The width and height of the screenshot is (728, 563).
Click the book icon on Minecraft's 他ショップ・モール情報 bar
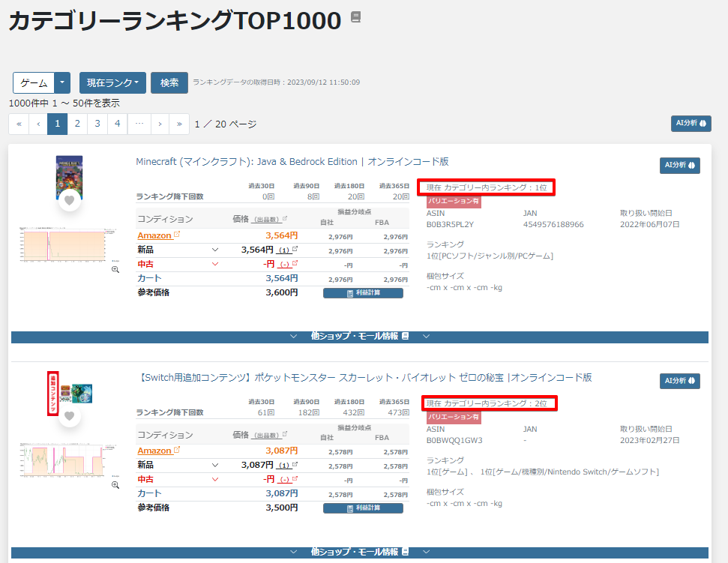click(x=406, y=336)
